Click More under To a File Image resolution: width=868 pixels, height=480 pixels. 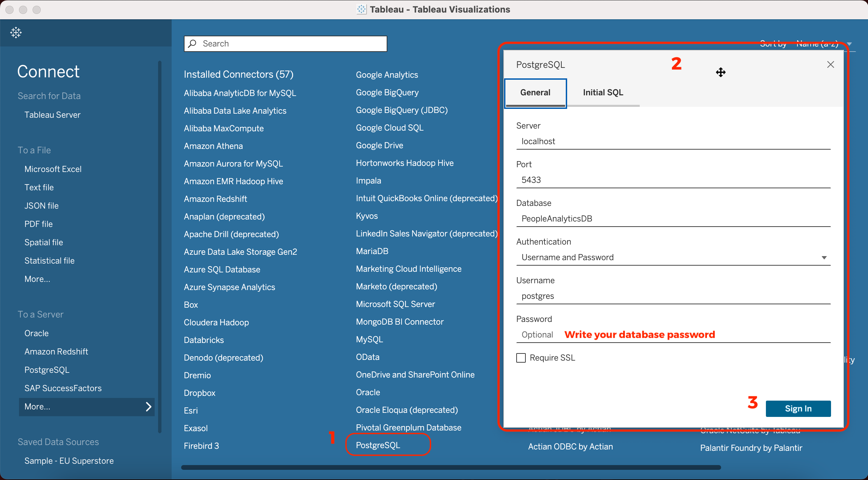click(37, 279)
